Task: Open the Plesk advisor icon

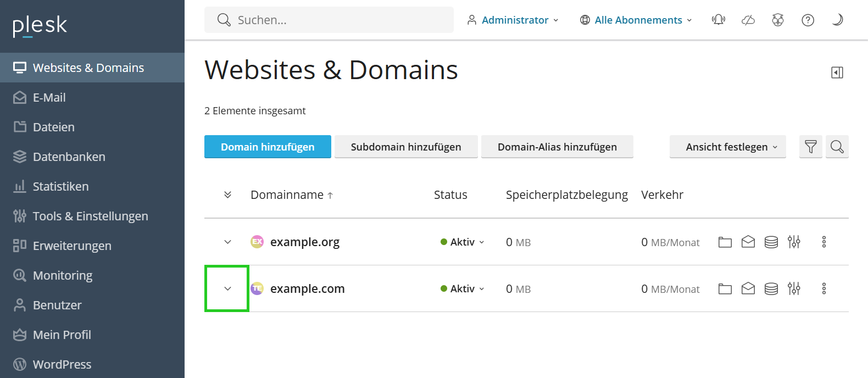Action: coord(778,20)
